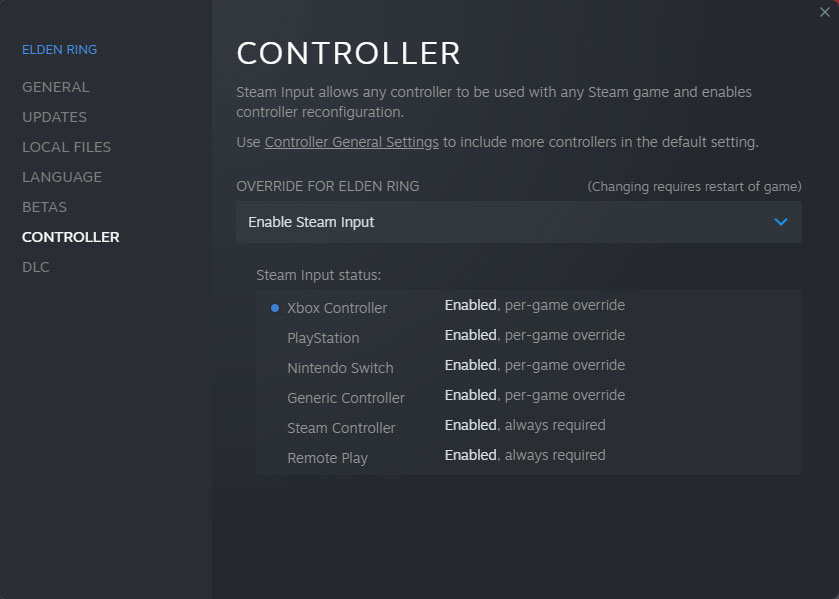Open the LANGUAGE settings page
The width and height of the screenshot is (839, 599).
tap(61, 177)
